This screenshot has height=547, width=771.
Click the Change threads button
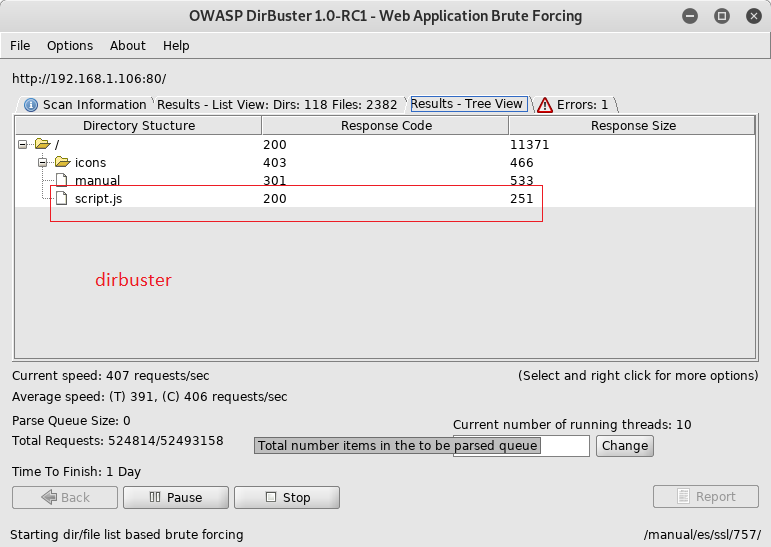tap(624, 446)
